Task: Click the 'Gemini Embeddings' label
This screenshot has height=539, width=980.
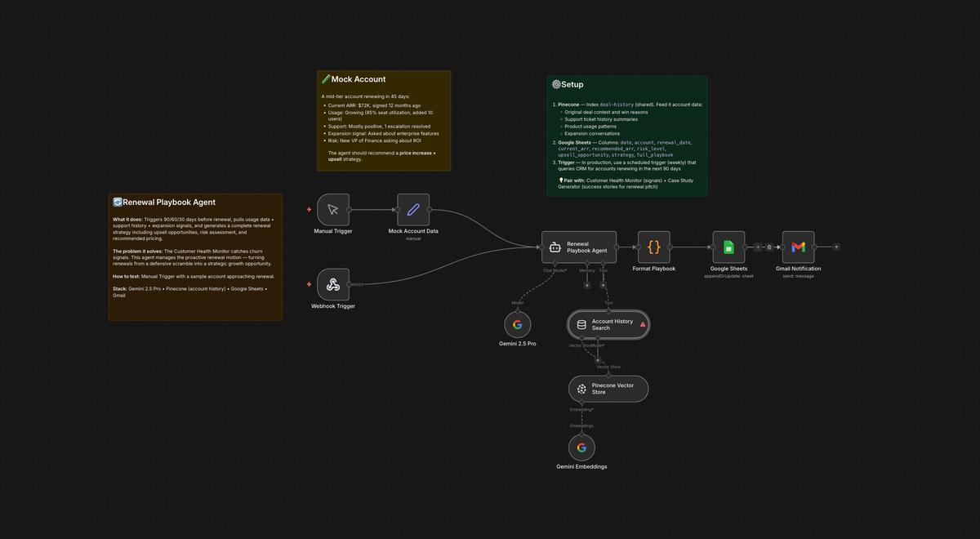Action: pos(581,467)
